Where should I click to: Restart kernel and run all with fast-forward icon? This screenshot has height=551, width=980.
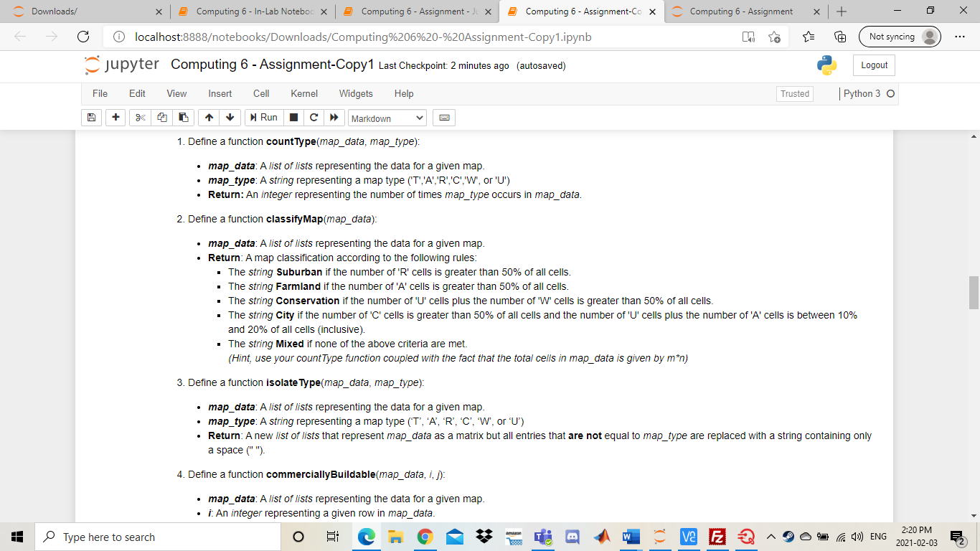tap(334, 117)
